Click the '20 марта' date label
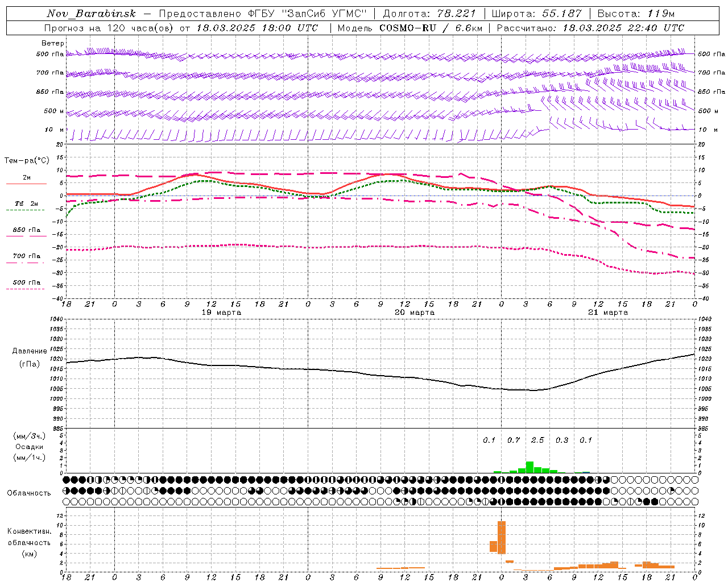 [x=415, y=313]
